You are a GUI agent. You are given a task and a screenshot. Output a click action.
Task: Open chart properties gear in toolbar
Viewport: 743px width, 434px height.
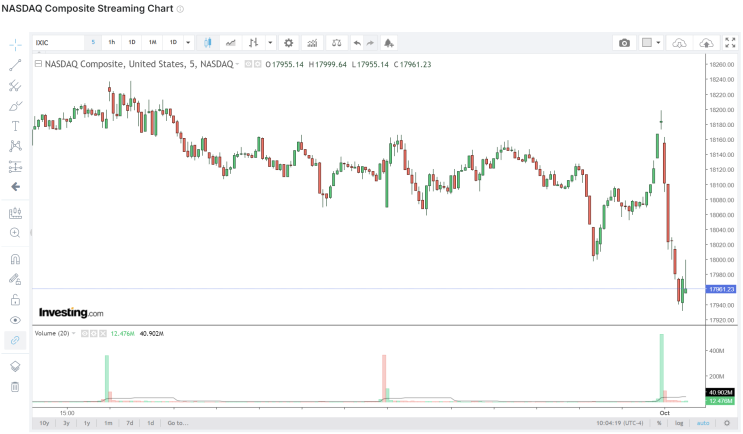[x=289, y=43]
